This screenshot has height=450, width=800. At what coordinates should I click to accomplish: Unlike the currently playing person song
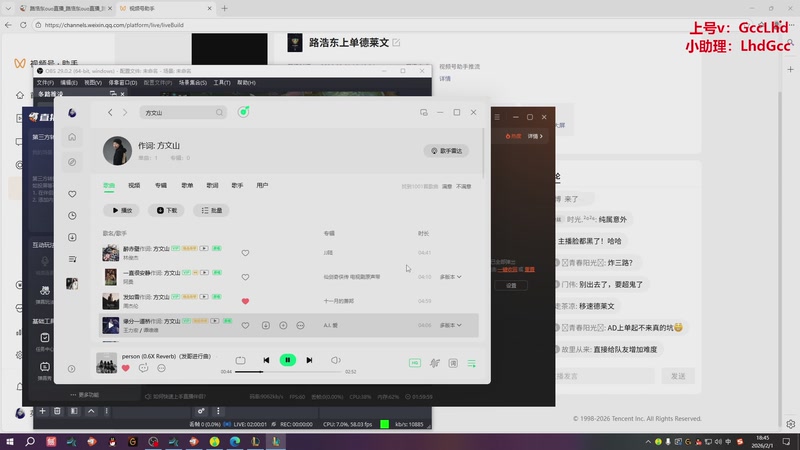[x=126, y=368]
